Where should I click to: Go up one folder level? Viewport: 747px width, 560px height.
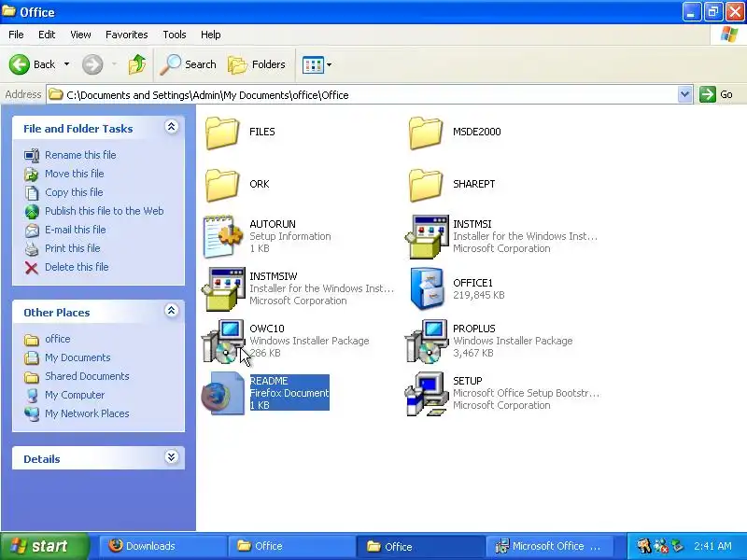coord(137,64)
